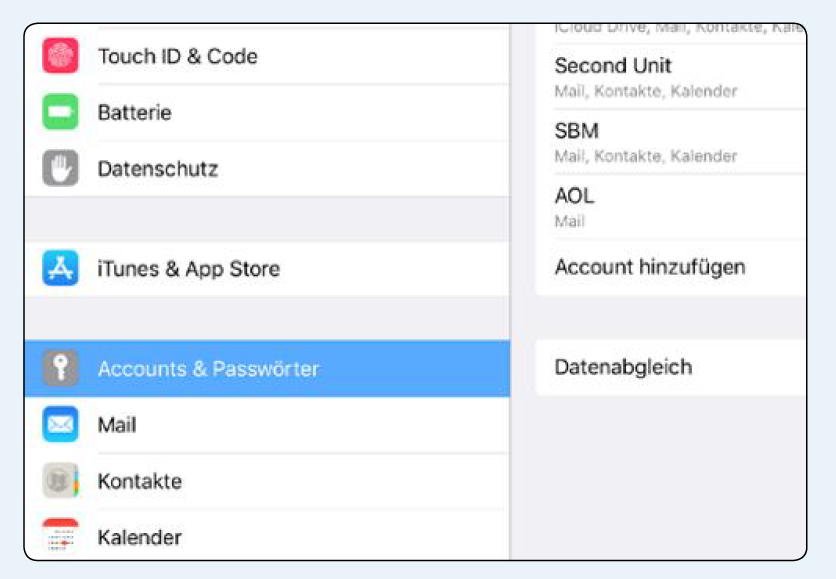Open Touch ID & Code settings
This screenshot has width=836, height=579.
[x=267, y=56]
